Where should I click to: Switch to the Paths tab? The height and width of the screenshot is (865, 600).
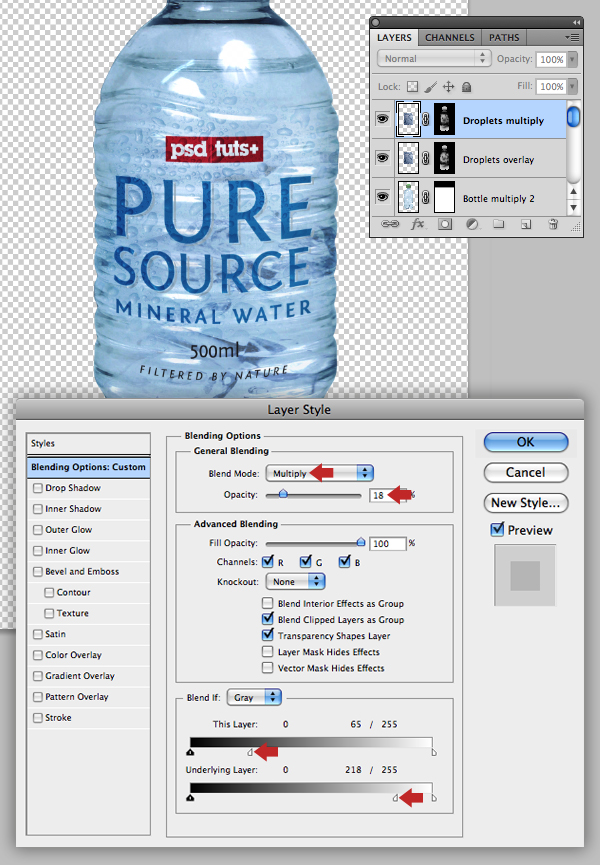coord(504,38)
